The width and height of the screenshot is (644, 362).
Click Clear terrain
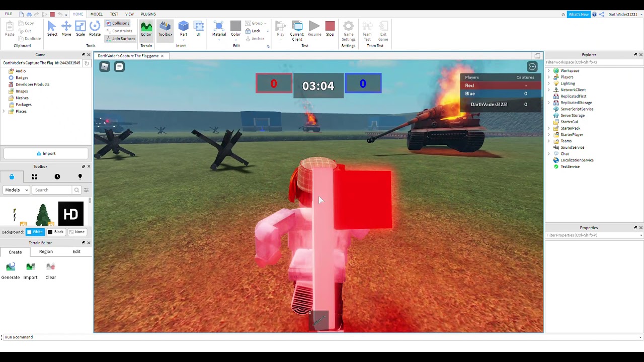coord(51,270)
